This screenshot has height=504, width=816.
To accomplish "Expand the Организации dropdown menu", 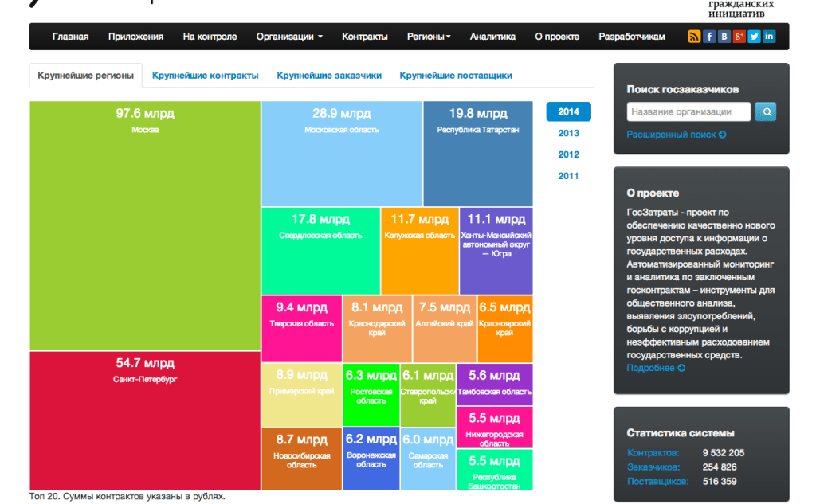I will click(x=289, y=37).
